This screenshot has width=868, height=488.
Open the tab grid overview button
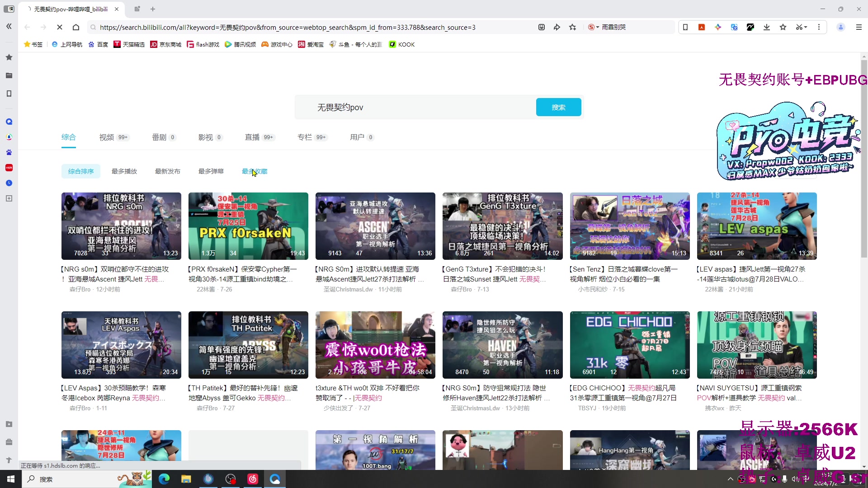point(137,9)
